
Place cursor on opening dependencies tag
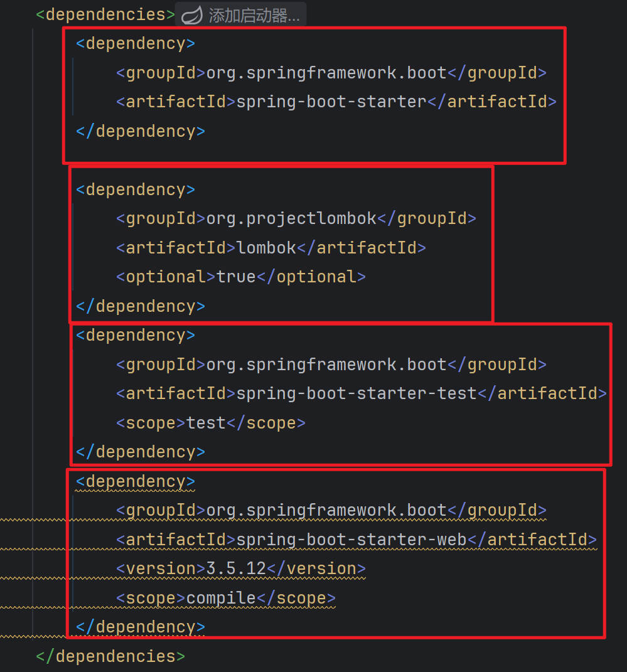click(x=105, y=14)
